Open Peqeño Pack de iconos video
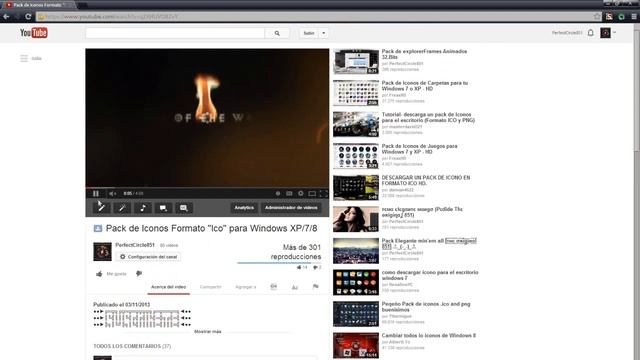Image resolution: width=640 pixels, height=360 pixels. click(426, 307)
